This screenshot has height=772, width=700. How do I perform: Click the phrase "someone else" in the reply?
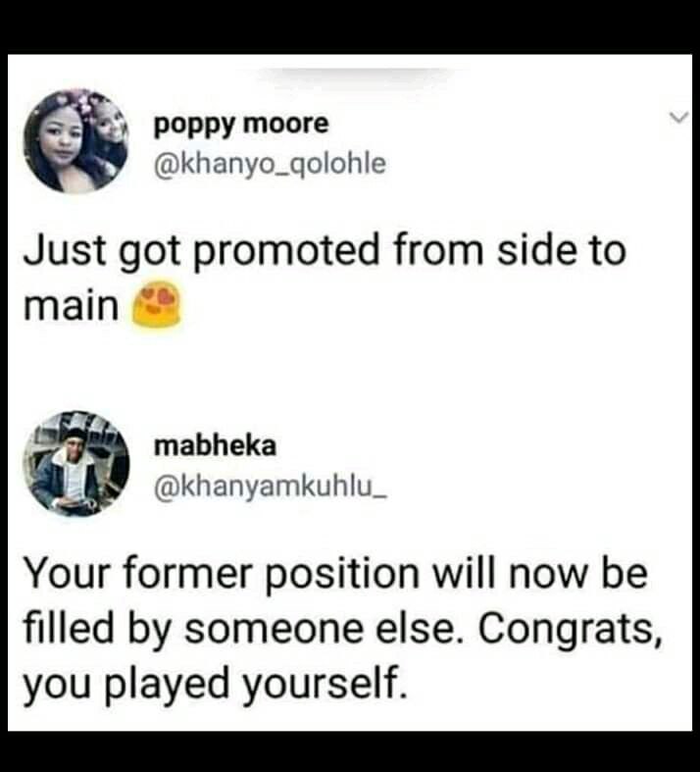[325, 629]
